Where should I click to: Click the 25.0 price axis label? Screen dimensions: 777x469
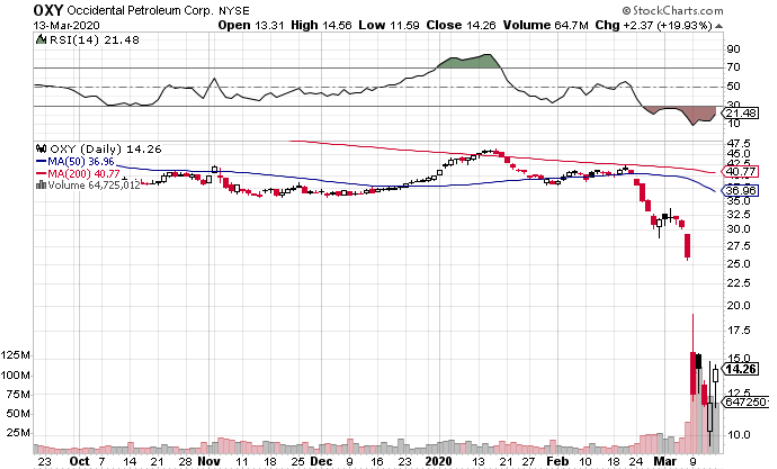(x=738, y=264)
